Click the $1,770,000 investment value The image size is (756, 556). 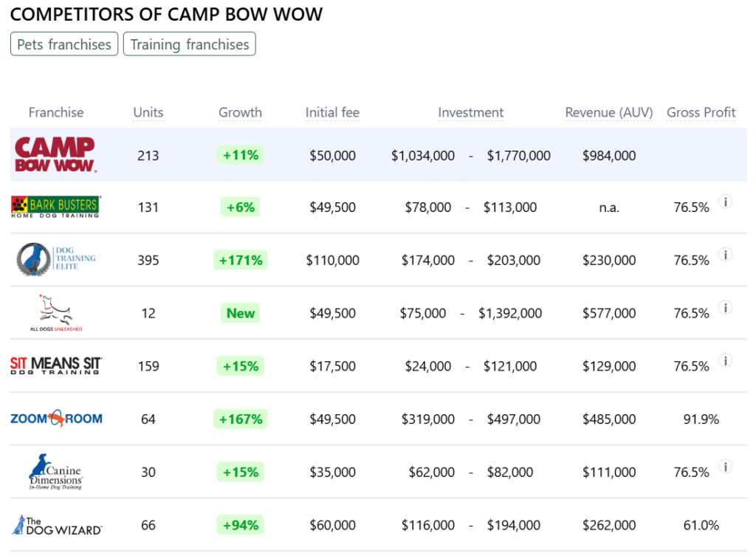[518, 155]
